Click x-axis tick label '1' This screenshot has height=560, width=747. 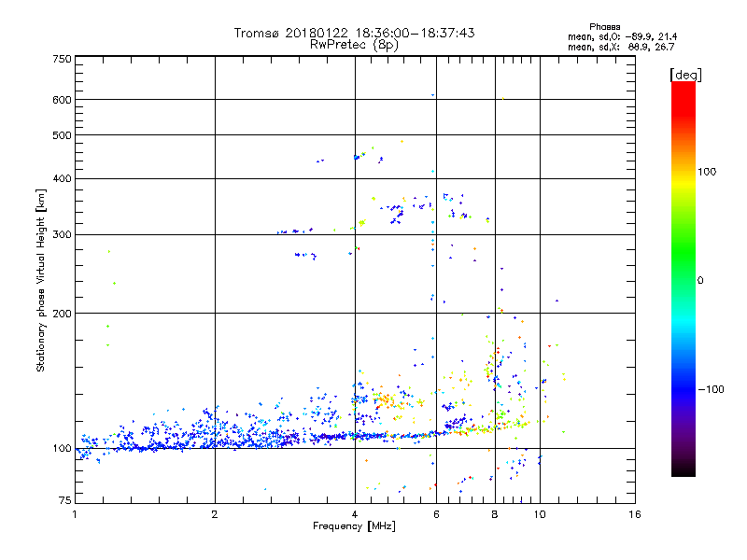click(x=75, y=514)
